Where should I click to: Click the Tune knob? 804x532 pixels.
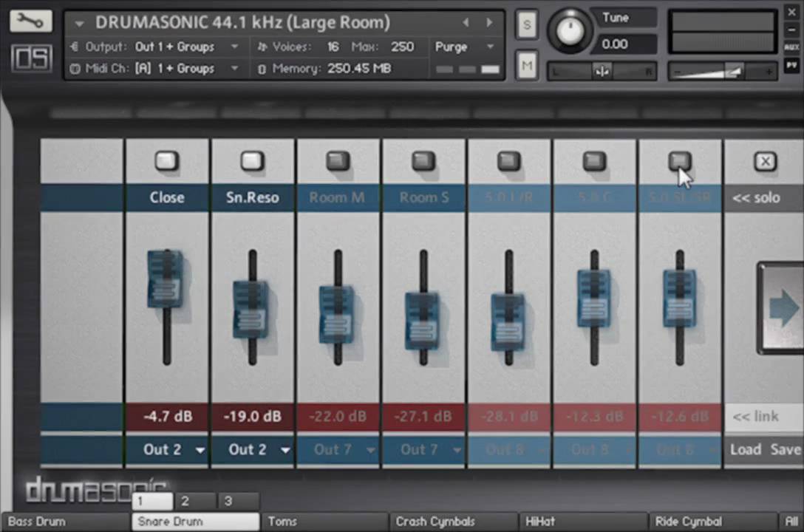[569, 31]
